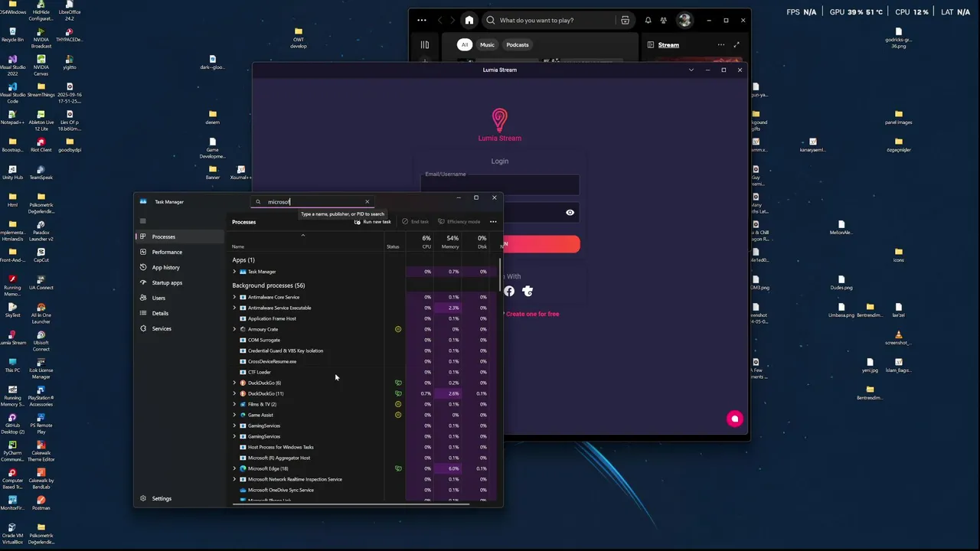Click the End task button
980x551 pixels.
tap(416, 222)
